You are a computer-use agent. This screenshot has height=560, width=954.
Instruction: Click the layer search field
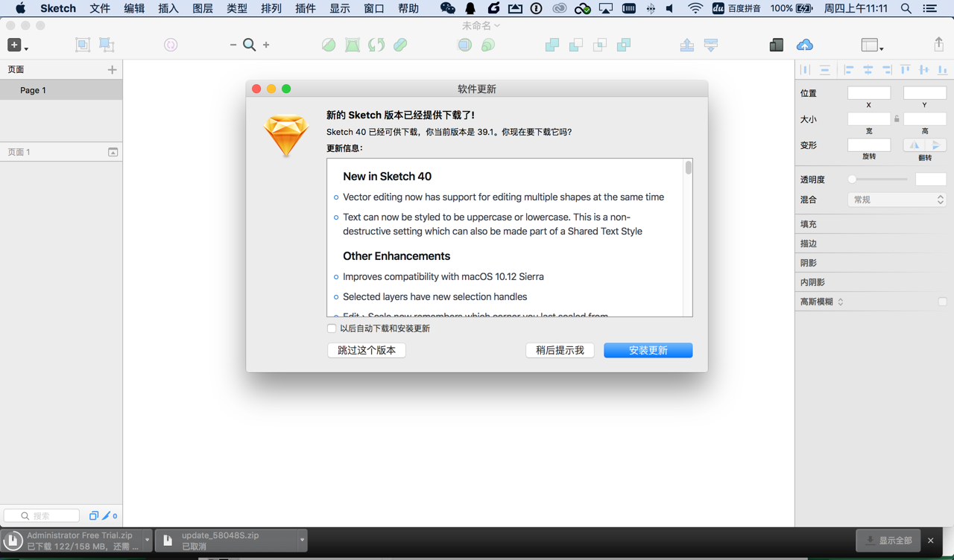(42, 515)
